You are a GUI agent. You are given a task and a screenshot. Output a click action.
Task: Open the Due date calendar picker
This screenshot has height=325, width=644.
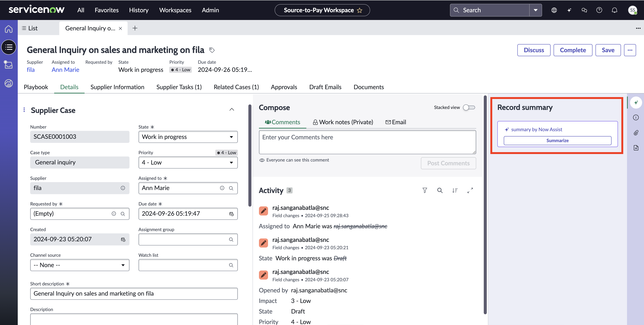[x=232, y=214]
